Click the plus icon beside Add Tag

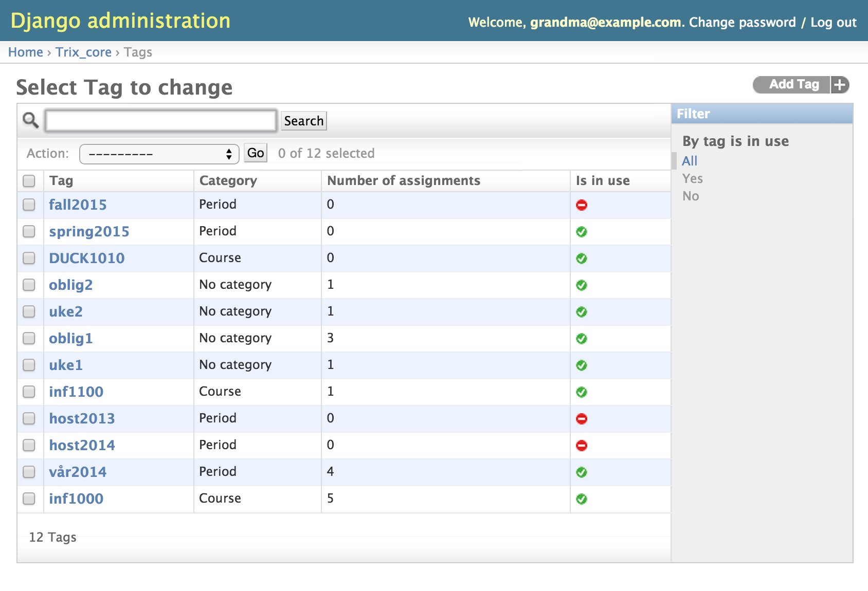(x=840, y=85)
